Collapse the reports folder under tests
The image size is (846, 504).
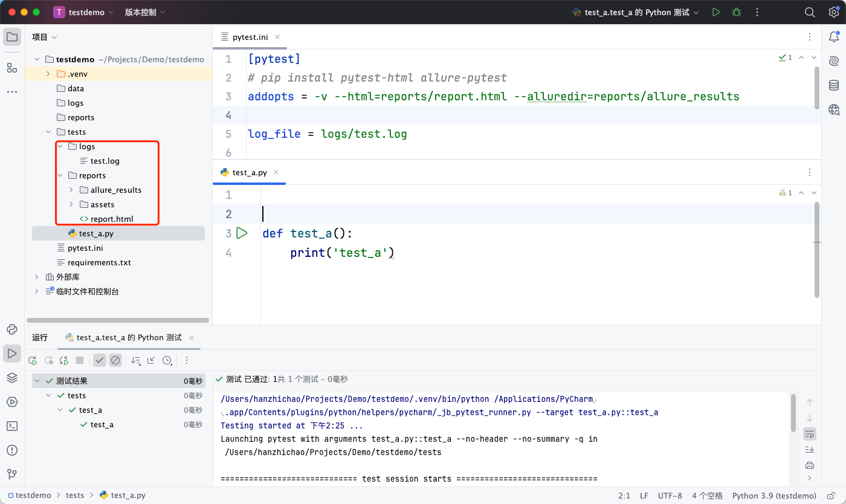pos(60,175)
